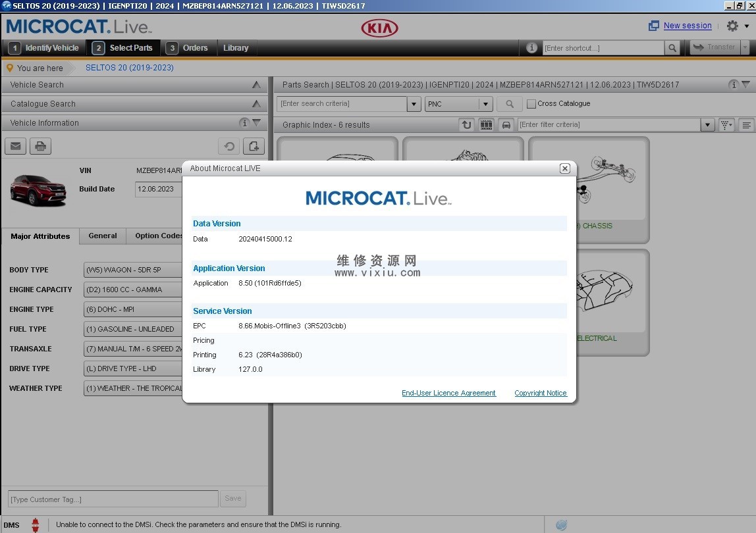Click the Build Date field 12.06.2023
Viewport: 756px width, 533px height.
[x=159, y=189]
